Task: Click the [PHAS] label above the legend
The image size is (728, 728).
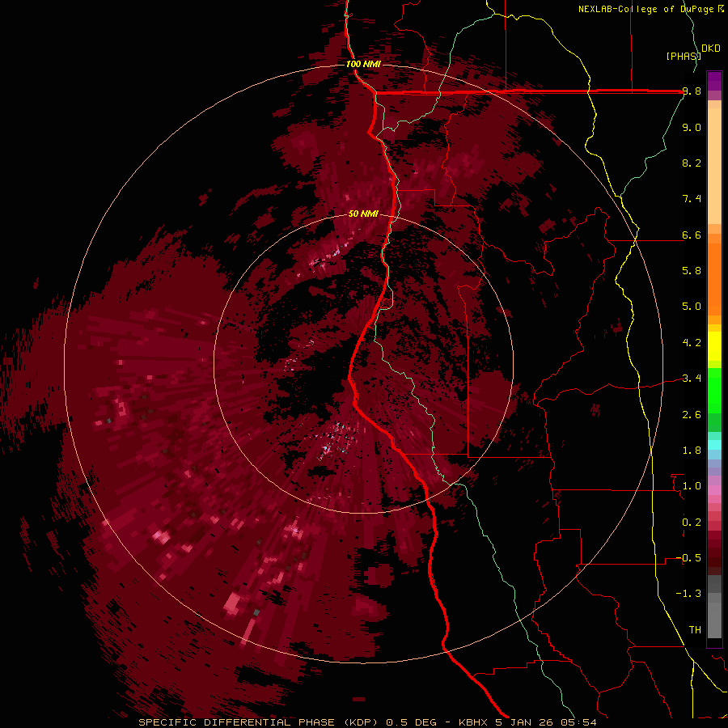Action: coord(684,57)
